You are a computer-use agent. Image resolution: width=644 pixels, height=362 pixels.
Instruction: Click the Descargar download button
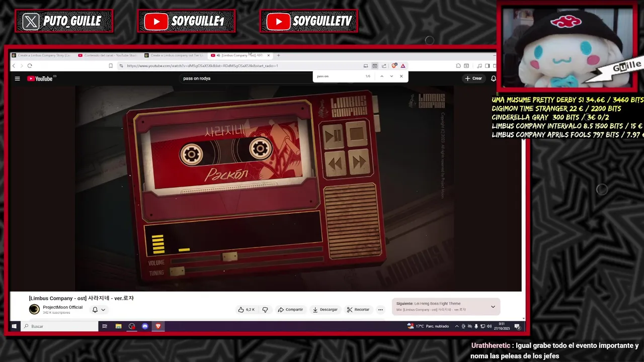click(325, 310)
